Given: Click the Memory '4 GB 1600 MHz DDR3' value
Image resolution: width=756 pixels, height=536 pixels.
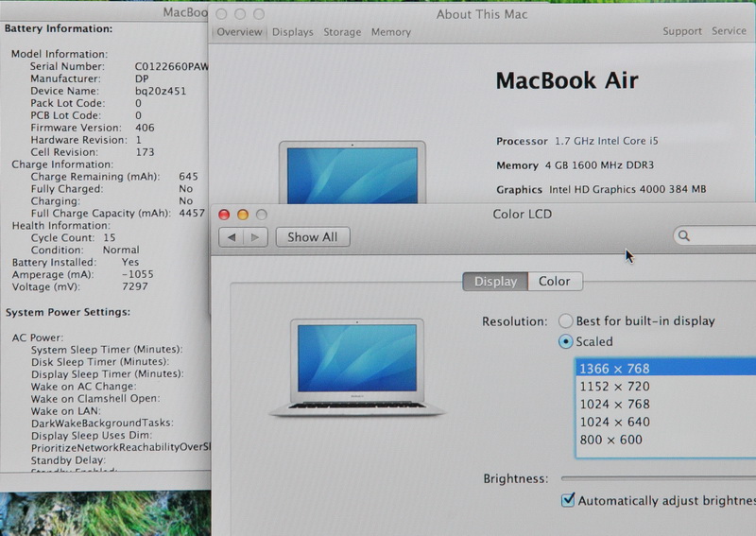Looking at the screenshot, I should (599, 165).
